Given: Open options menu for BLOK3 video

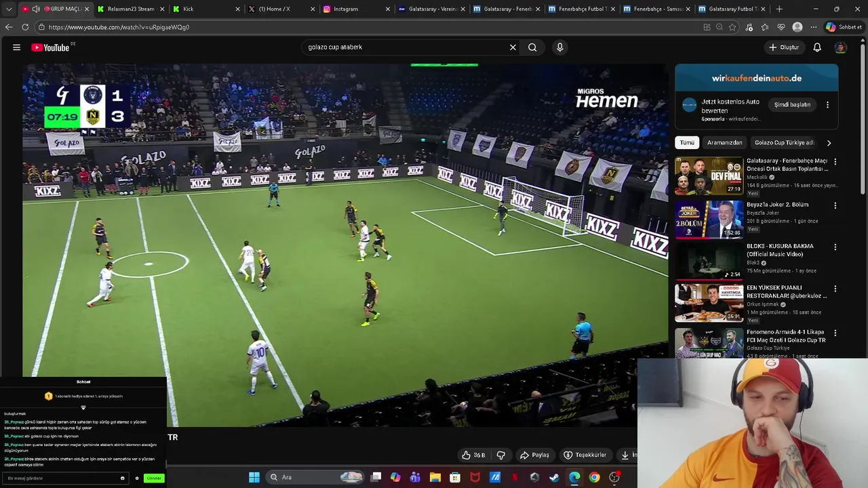Looking at the screenshot, I should 835,247.
